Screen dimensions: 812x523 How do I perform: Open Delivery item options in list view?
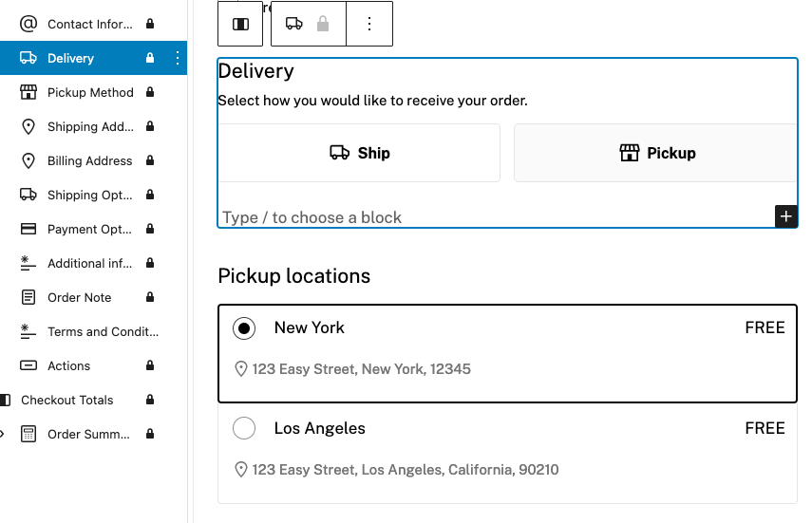click(x=178, y=58)
